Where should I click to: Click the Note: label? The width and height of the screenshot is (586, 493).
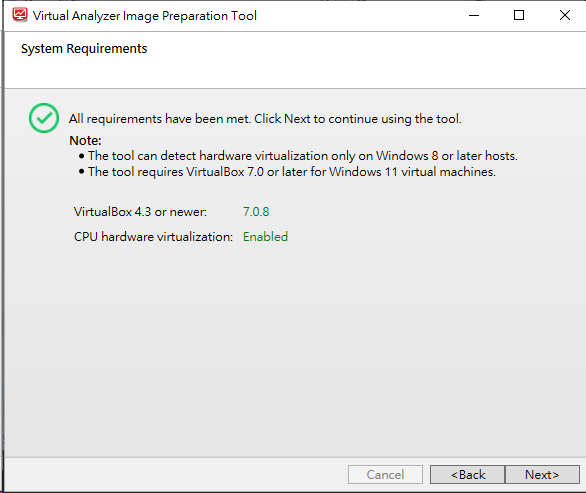[85, 141]
